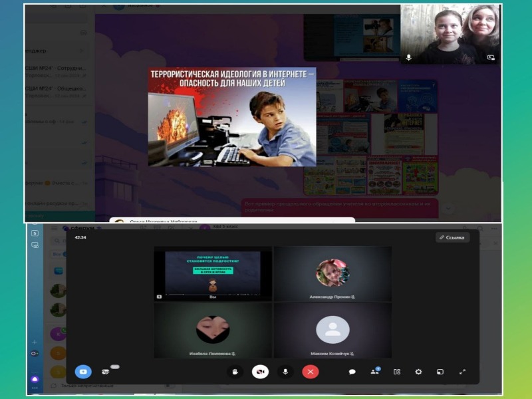532x399 pixels.
Task: Change the video grid layout
Action: coord(396,372)
